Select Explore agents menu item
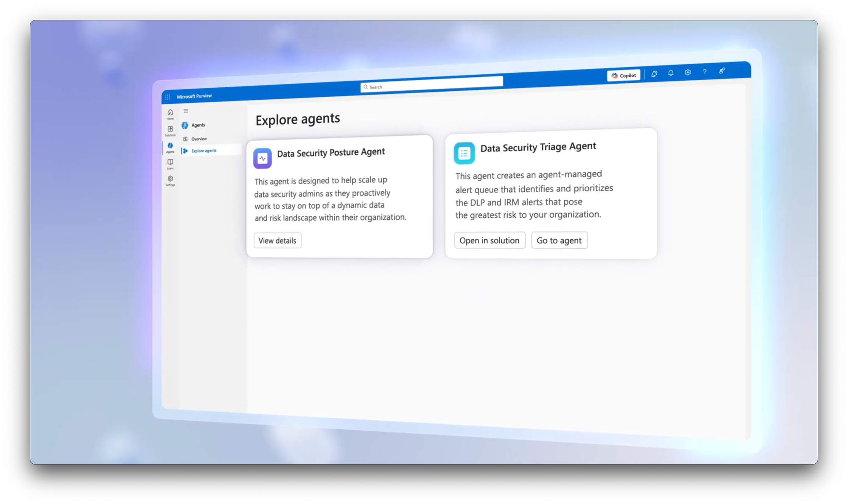Screen dimensions: 848x504 204,151
